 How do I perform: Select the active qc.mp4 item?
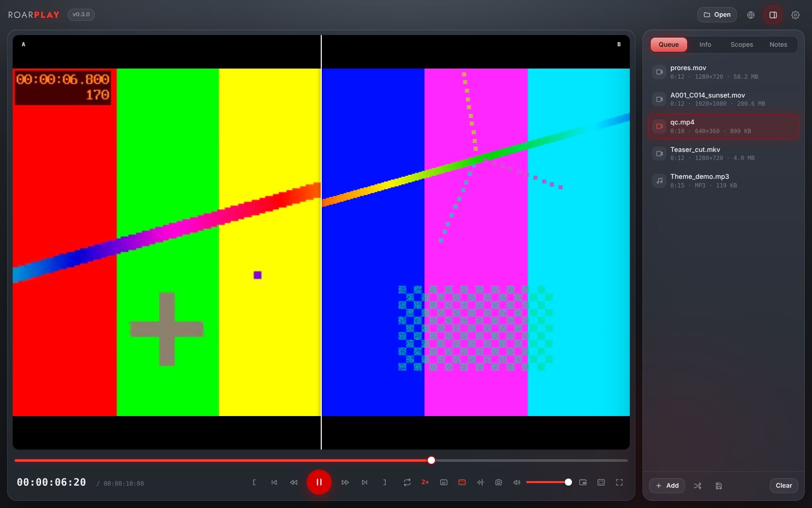[724, 126]
